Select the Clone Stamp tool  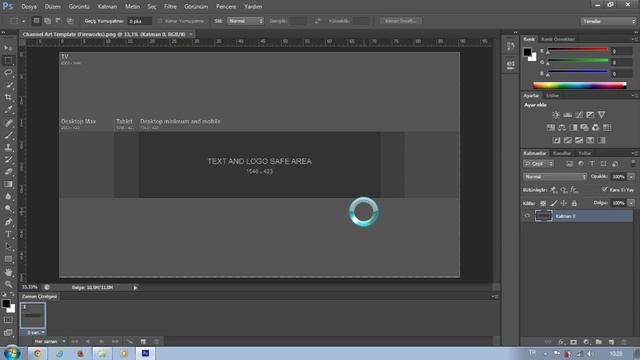[x=8, y=147]
